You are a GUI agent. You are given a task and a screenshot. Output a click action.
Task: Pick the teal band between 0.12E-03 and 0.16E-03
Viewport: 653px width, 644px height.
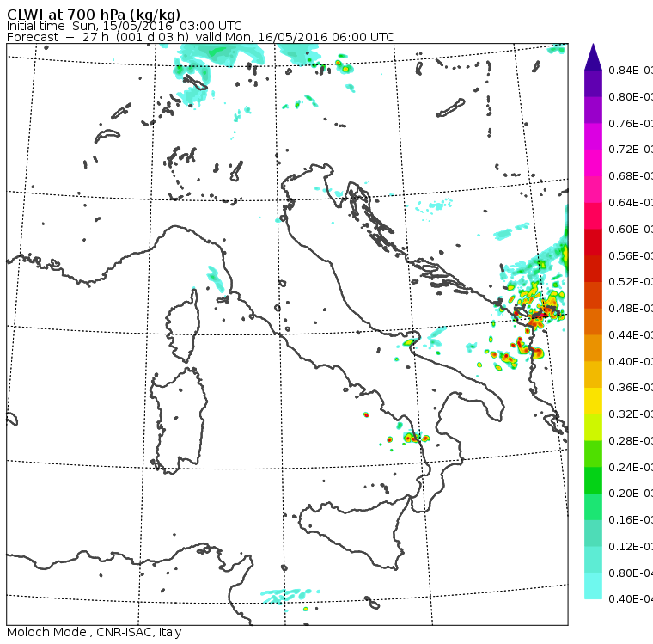[x=593, y=533]
